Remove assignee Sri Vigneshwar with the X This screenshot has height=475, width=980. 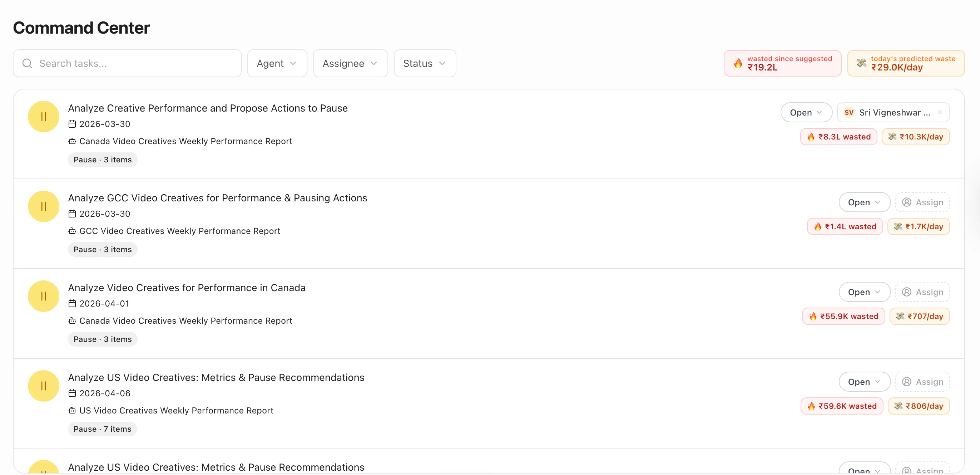click(940, 113)
